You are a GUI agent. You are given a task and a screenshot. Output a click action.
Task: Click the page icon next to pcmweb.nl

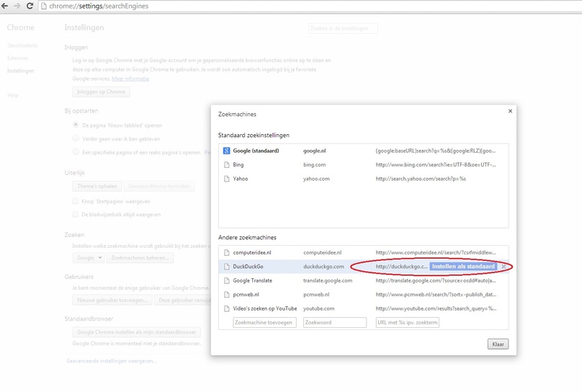pyautogui.click(x=226, y=295)
